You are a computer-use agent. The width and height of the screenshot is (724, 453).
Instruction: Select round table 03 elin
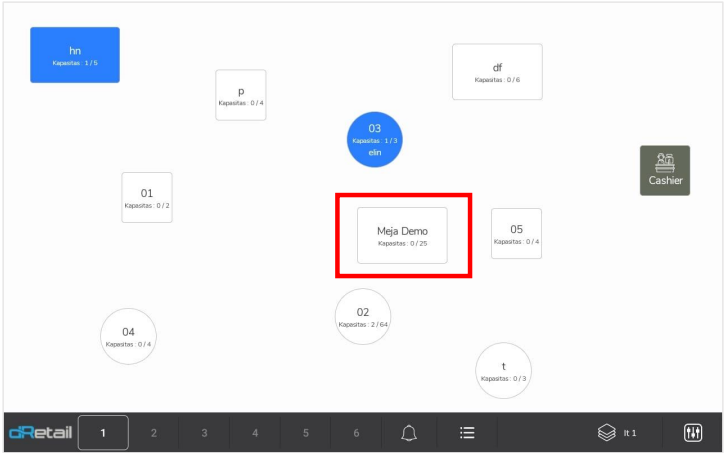374,139
